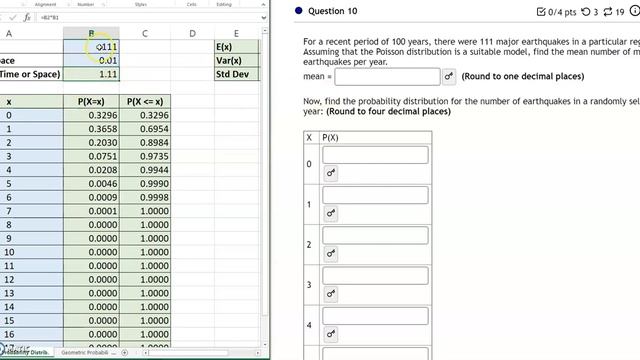Select the x value 10 cell

pos(31,252)
